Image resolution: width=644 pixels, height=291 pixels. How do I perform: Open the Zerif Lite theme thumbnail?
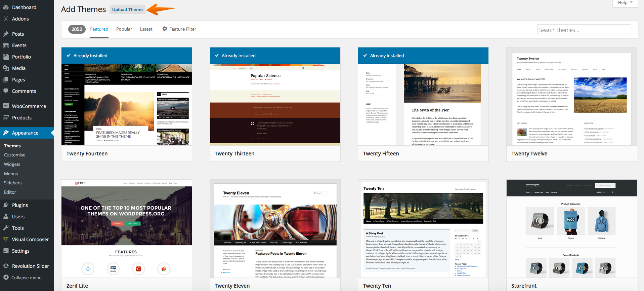[127, 229]
